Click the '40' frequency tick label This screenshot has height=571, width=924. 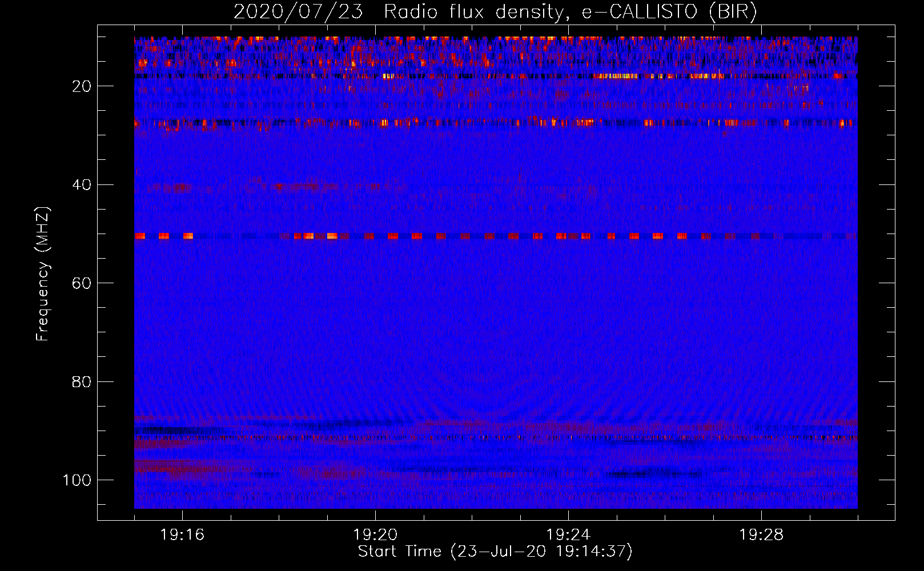click(x=82, y=185)
